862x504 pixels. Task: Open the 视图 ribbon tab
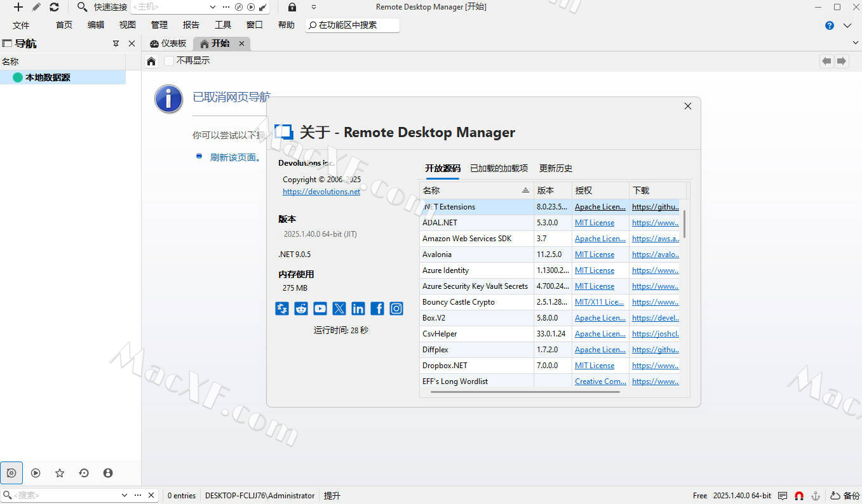128,25
